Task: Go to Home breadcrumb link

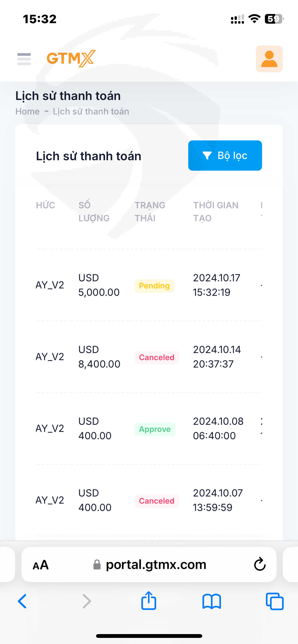Action: [28, 111]
